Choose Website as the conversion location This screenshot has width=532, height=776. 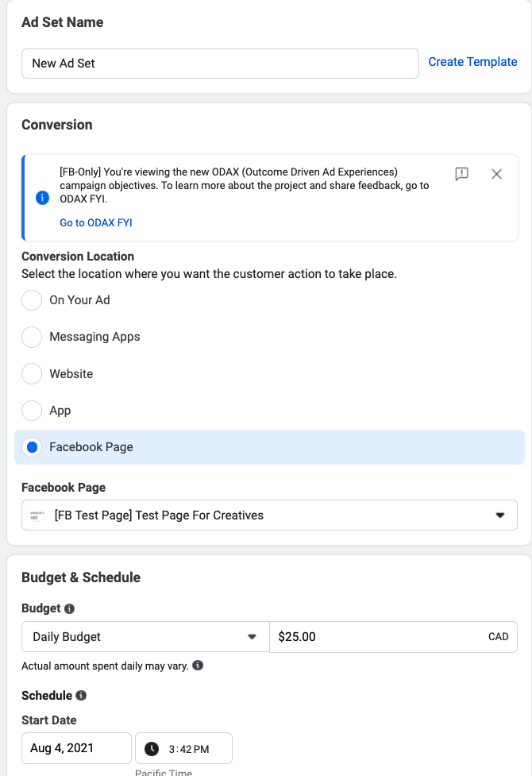pos(32,373)
